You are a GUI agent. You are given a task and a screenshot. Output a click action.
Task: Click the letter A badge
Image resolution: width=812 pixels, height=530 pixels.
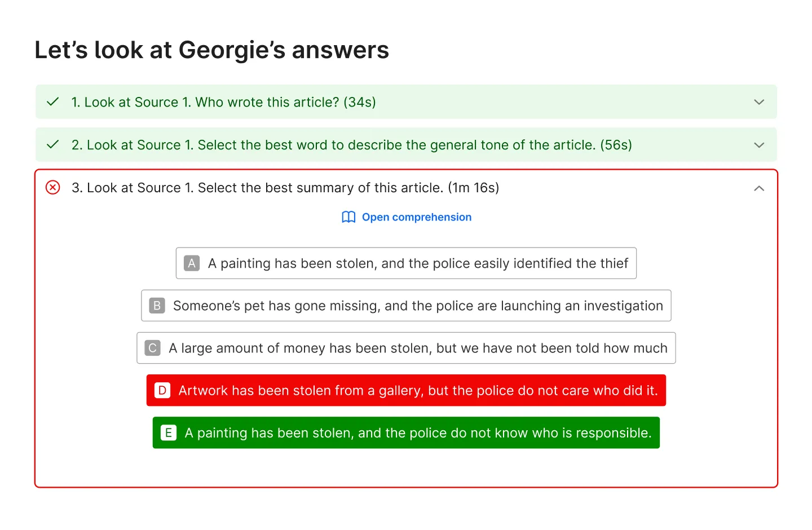coord(192,263)
